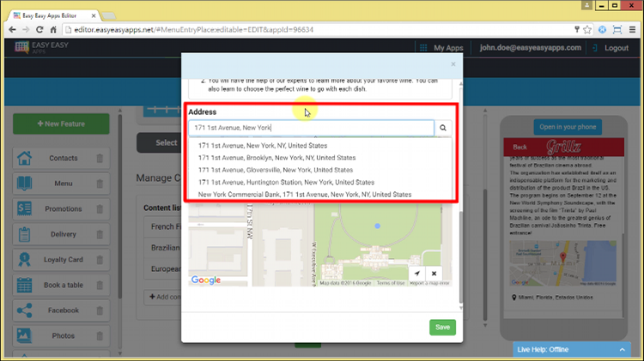Click the Menu book icon
The width and height of the screenshot is (644, 361).
tap(24, 184)
